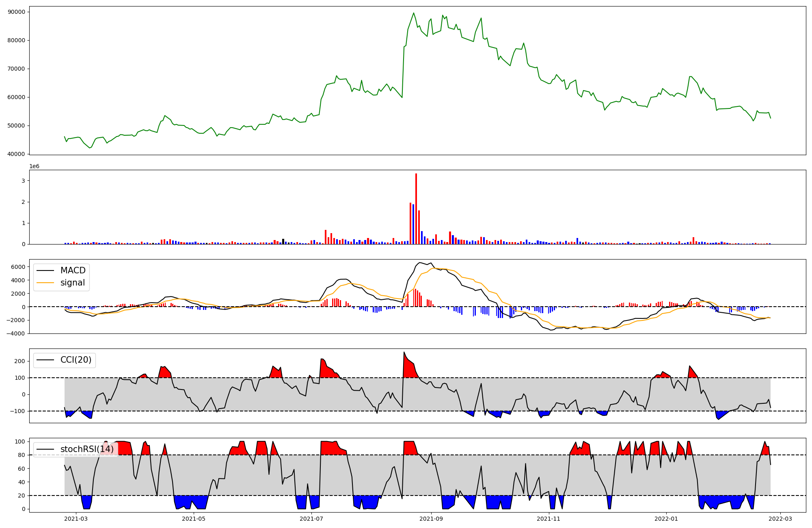Click the orange signal line swatch in the legend
This screenshot has height=528, width=812.
(x=45, y=283)
